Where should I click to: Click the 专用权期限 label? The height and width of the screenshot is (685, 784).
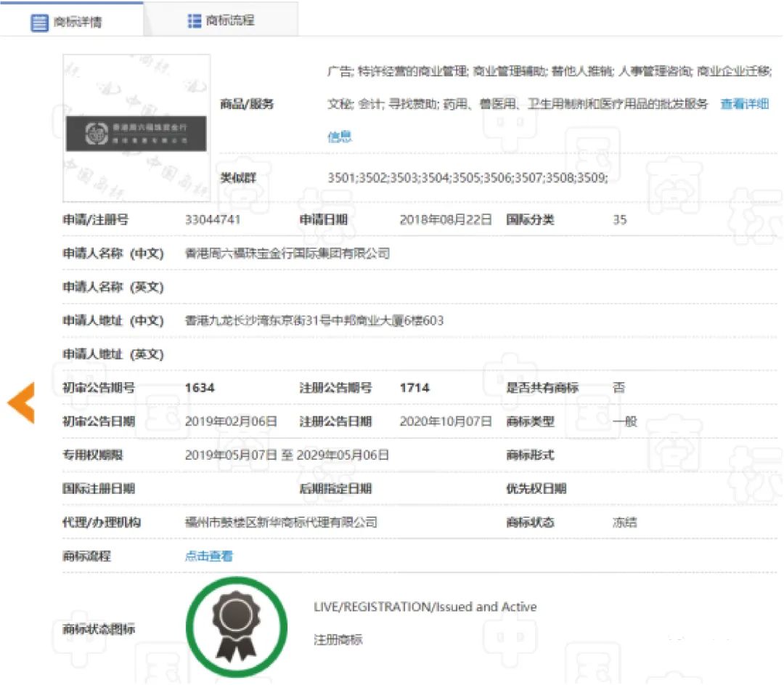[92, 455]
